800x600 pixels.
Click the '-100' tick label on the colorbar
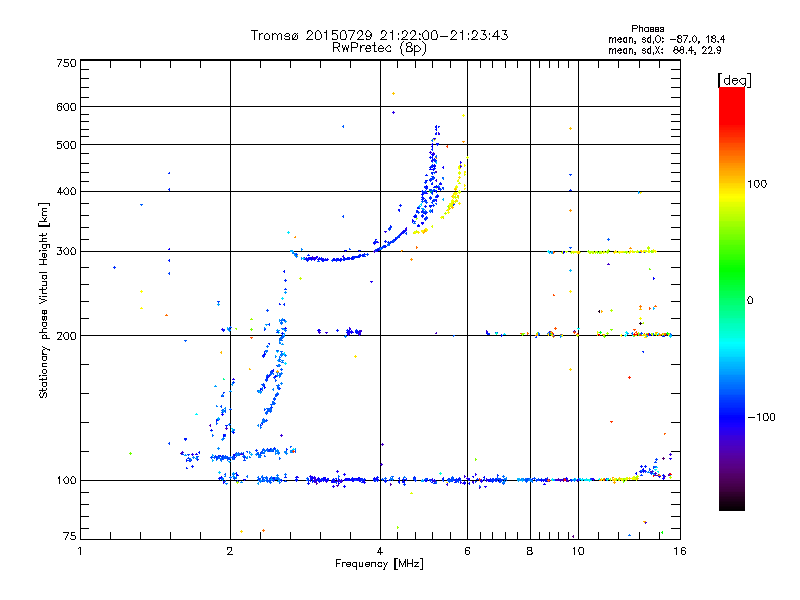tap(761, 417)
